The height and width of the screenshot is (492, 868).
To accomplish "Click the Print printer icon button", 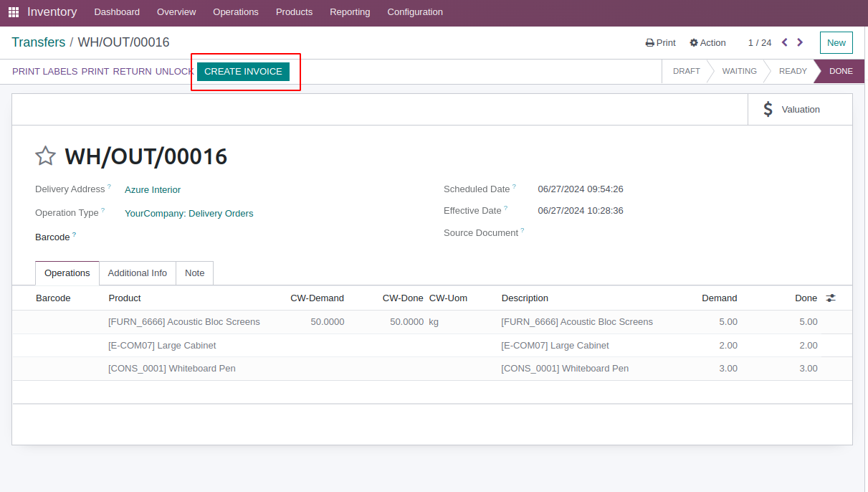I will 660,43.
